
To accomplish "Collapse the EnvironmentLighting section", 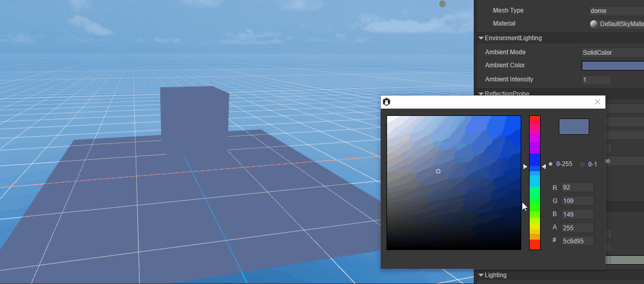I will coord(481,38).
